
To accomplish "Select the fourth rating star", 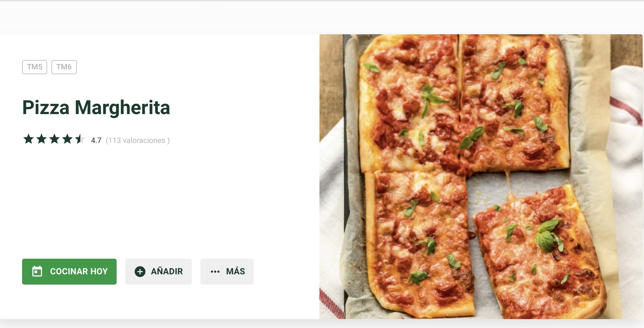I will click(67, 139).
